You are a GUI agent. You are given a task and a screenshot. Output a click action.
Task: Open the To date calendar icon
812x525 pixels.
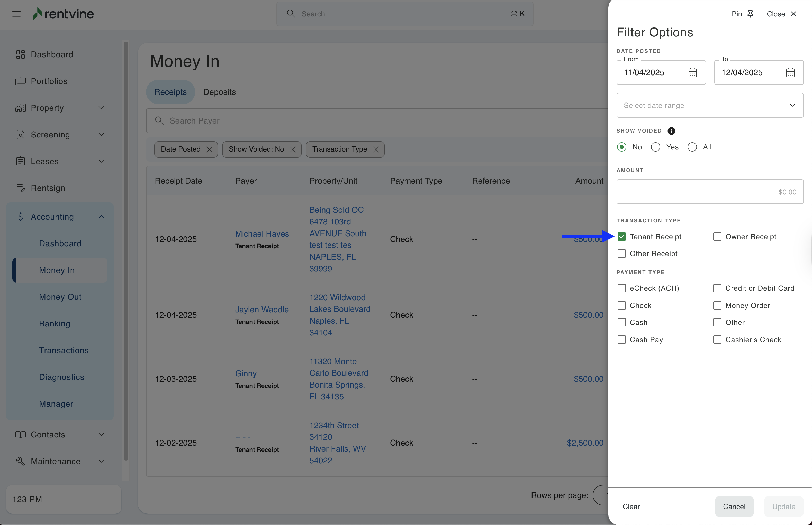[790, 73]
